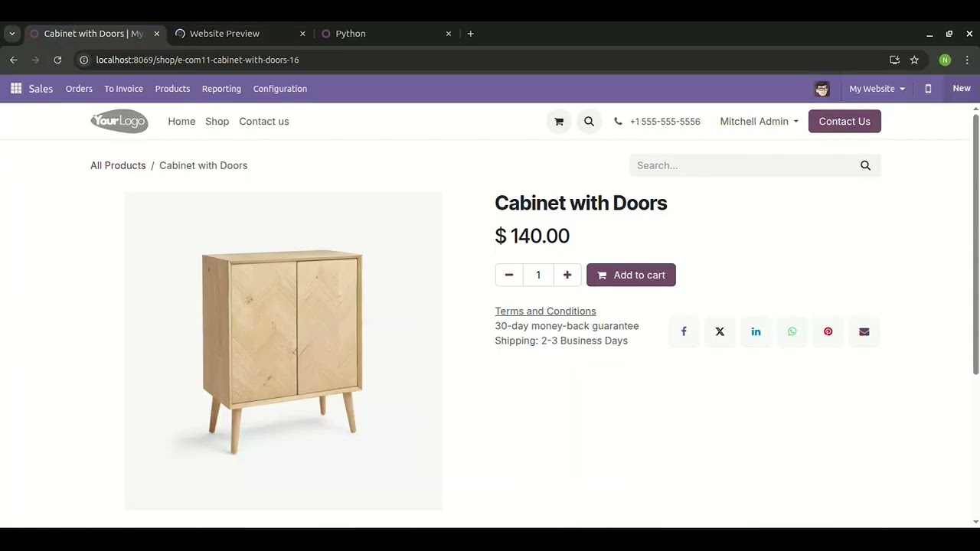Open the Reporting menu
980x551 pixels.
coord(221,89)
